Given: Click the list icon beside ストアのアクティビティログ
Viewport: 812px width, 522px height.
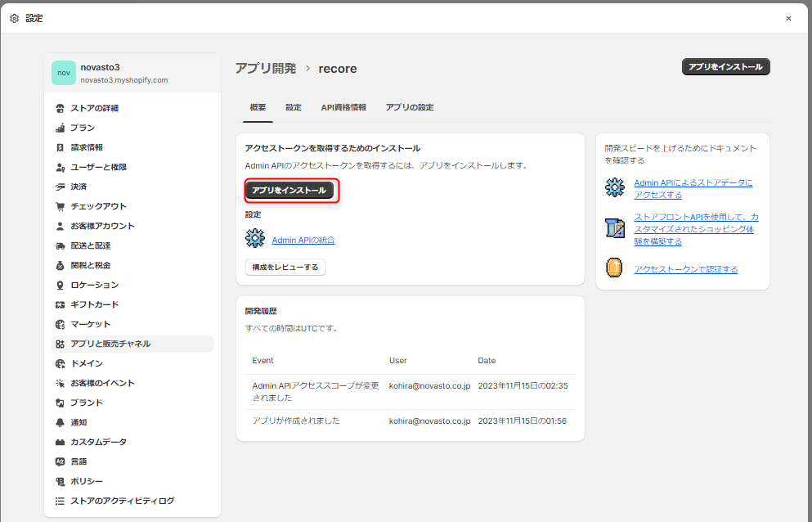Looking at the screenshot, I should (x=60, y=502).
